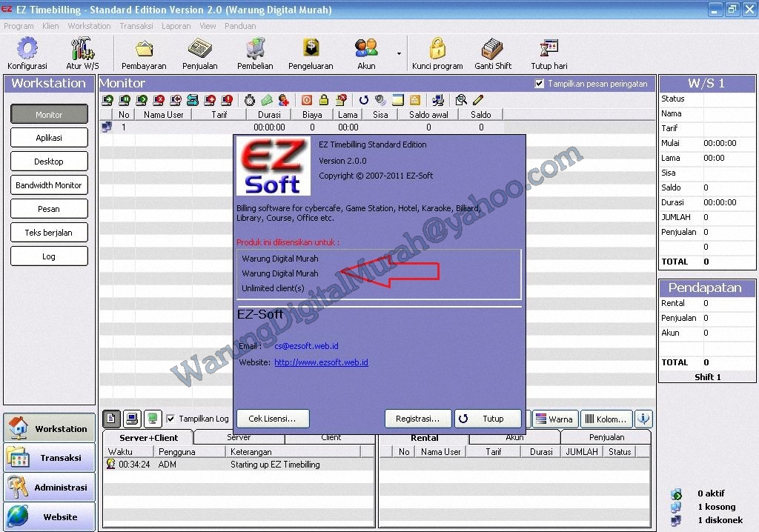759x532 pixels.
Task: Uncheck Tampilkan pesan peringatan checkbox
Action: (540, 84)
